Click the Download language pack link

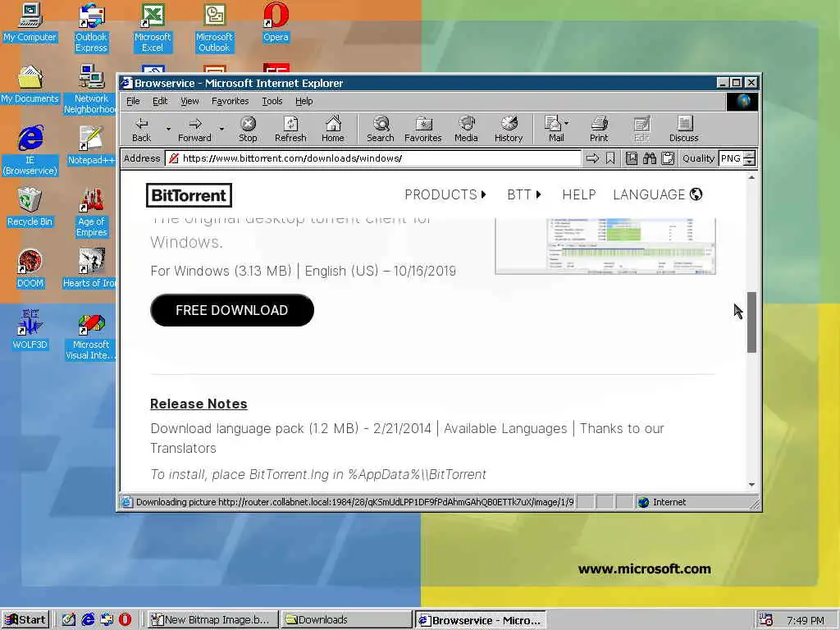tap(227, 428)
